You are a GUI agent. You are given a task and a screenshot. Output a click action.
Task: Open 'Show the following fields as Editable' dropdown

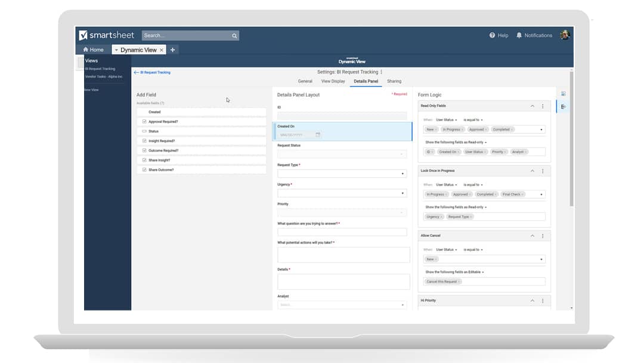[x=454, y=272]
